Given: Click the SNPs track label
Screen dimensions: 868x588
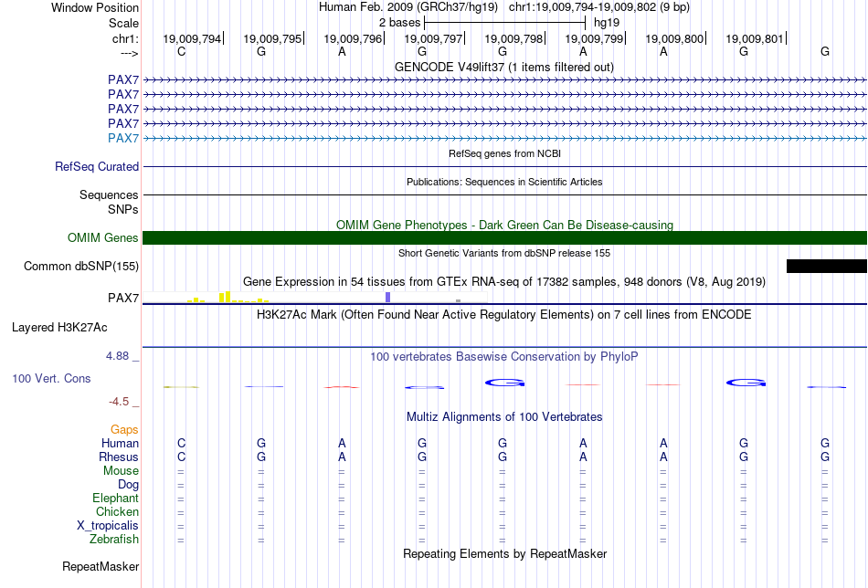Looking at the screenshot, I should pos(123,210).
